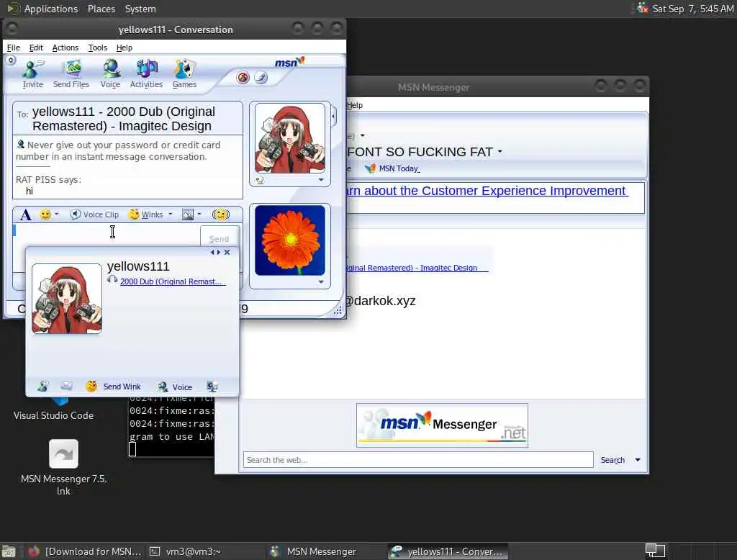737x560 pixels.
Task: Click the block contact red icon
Action: click(243, 78)
